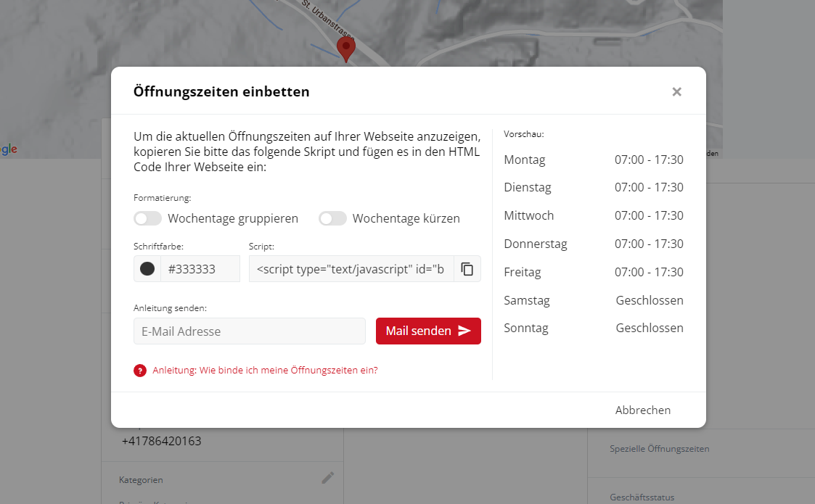815x504 pixels.
Task: Copy the embed script to clipboard
Action: pyautogui.click(x=467, y=269)
